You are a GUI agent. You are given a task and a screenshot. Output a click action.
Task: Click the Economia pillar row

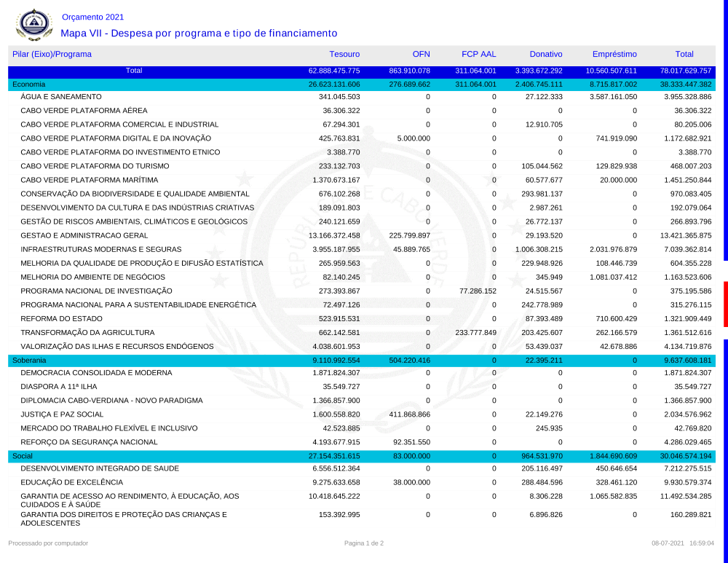point(29,84)
